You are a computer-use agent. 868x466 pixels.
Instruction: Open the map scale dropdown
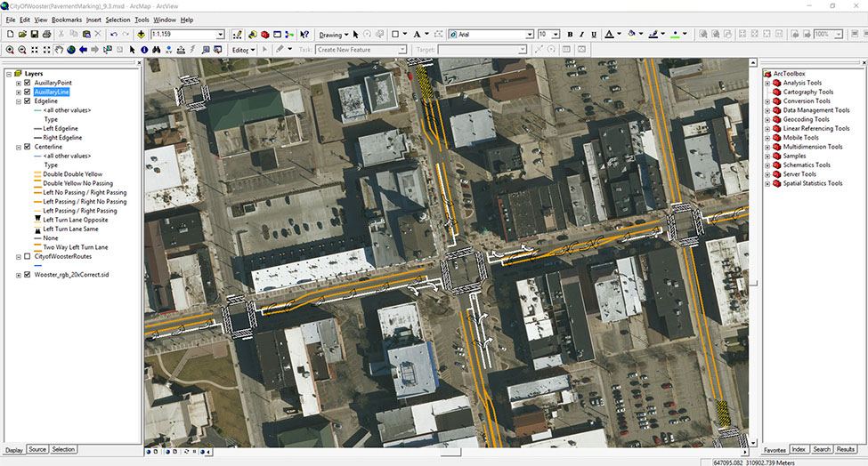pyautogui.click(x=221, y=35)
